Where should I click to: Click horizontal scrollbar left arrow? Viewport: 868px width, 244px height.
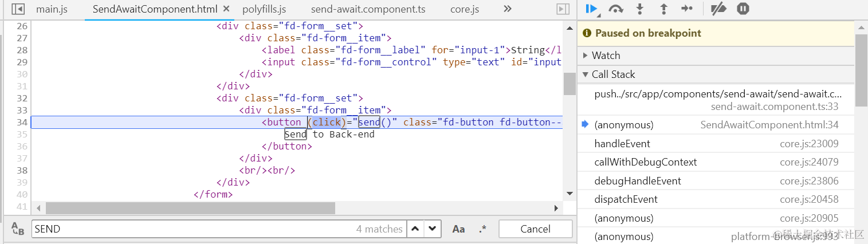click(x=38, y=208)
